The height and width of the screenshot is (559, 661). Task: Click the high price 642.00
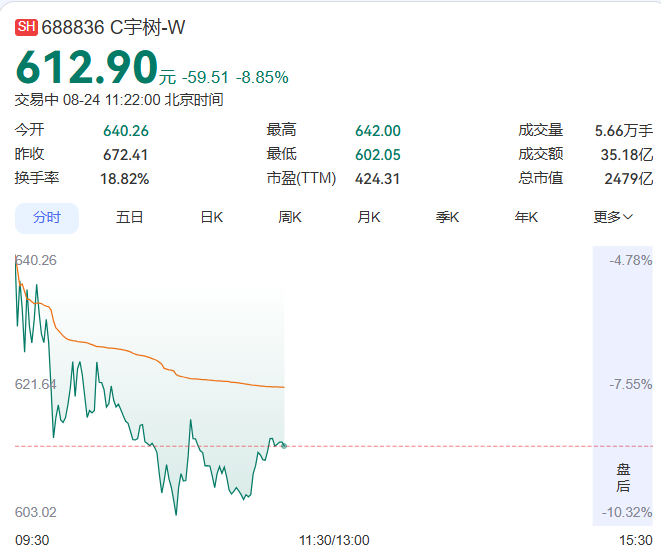pyautogui.click(x=378, y=131)
